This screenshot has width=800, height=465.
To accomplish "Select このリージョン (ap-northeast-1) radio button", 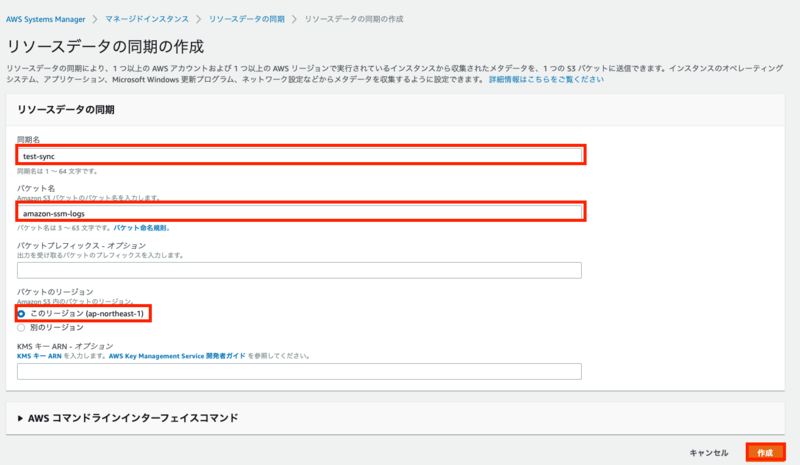I will [21, 313].
